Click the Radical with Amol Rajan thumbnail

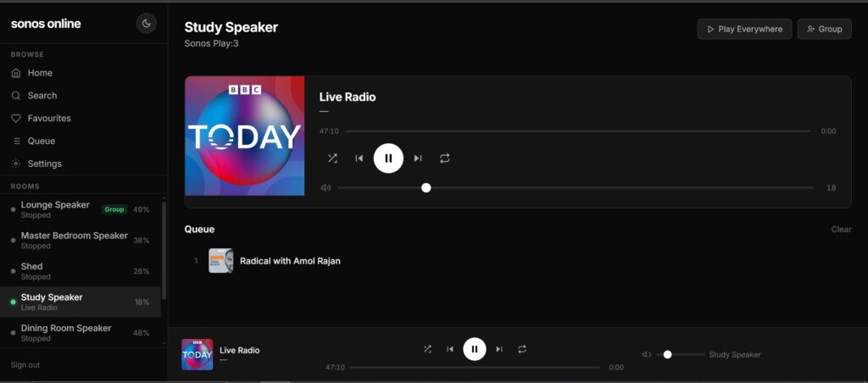[221, 261]
